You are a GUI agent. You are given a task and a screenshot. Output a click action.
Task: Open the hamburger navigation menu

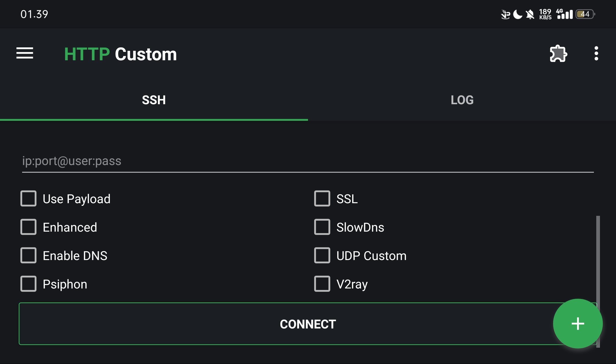[x=25, y=53]
